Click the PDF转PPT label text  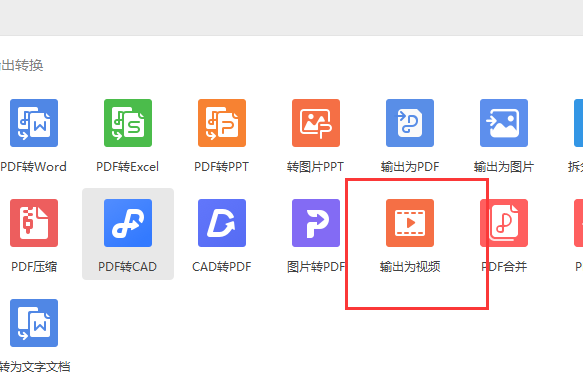pos(222,167)
